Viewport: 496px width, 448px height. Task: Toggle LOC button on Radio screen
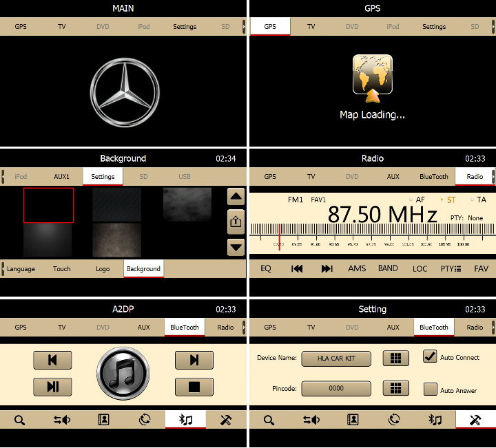420,268
